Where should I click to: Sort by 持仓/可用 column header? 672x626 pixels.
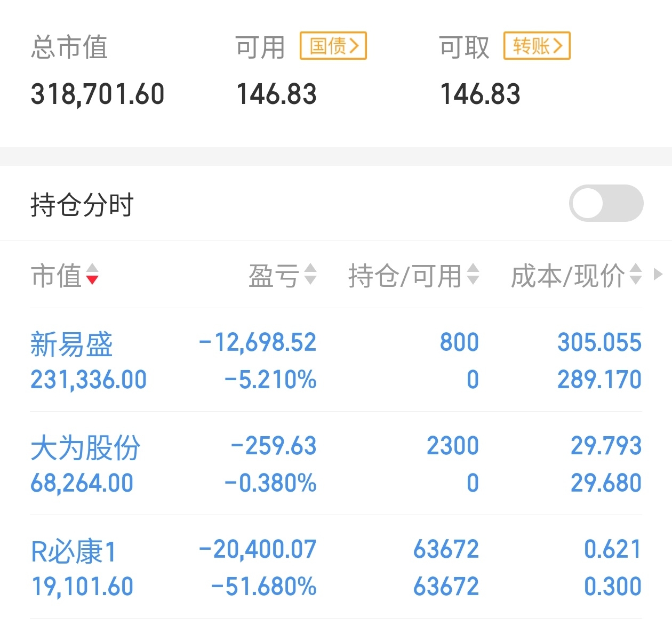tap(404, 276)
